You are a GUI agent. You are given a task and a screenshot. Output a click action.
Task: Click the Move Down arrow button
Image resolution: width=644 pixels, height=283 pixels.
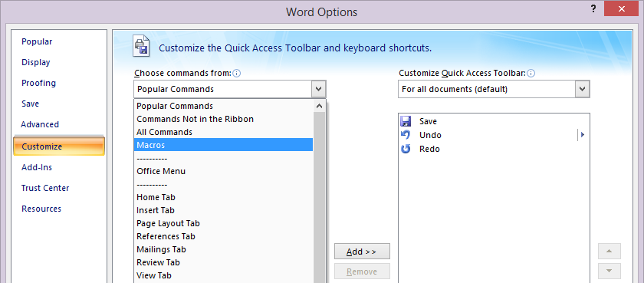[x=609, y=271]
